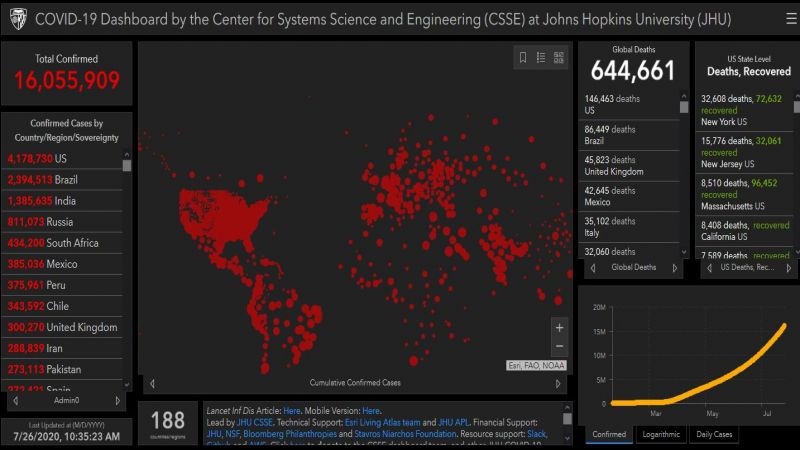Next arrow beside Global Deaths label
This screenshot has height=450, width=800.
(x=674, y=267)
